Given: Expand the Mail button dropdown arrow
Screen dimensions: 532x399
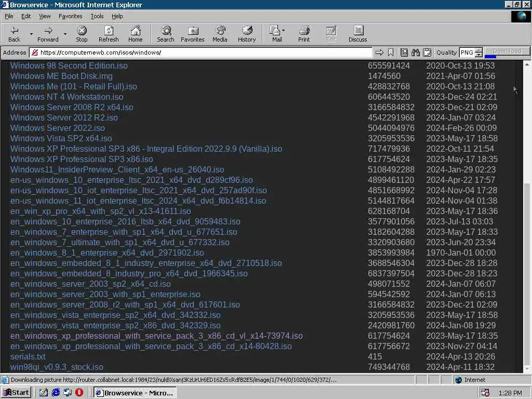Looking at the screenshot, I should click(x=283, y=31).
